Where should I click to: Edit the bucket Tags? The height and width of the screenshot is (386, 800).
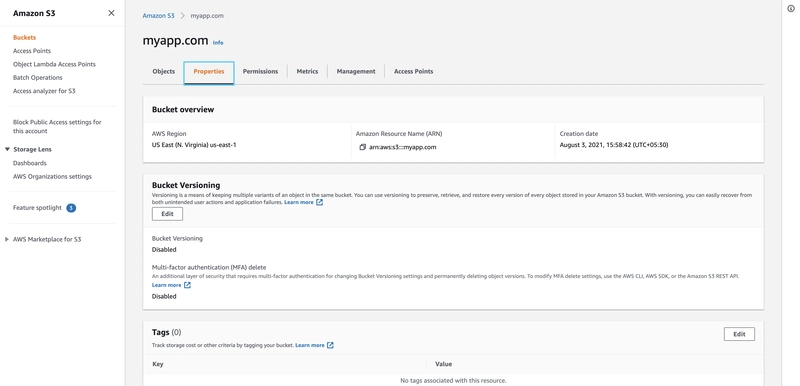pos(739,334)
